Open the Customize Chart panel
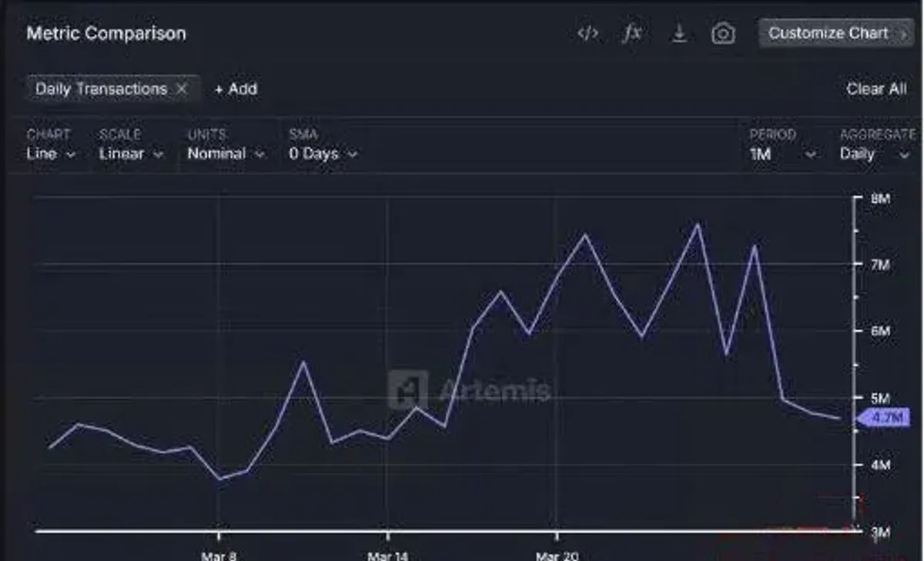 click(835, 33)
